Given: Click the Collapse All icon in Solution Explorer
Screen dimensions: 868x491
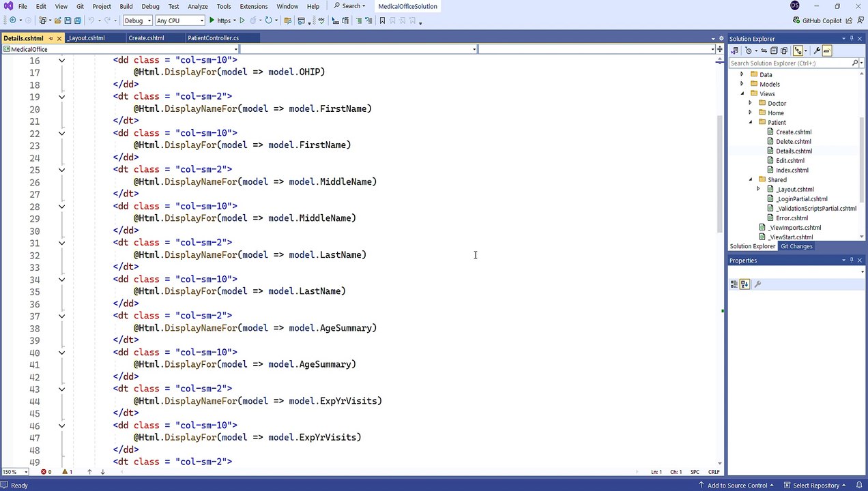Looking at the screenshot, I should tap(774, 50).
